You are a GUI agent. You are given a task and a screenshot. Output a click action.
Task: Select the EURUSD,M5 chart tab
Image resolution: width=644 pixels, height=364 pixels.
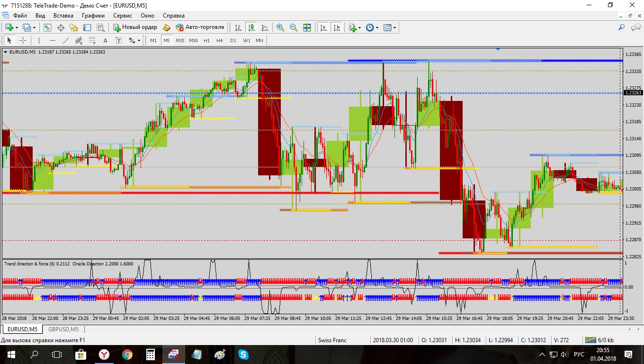(x=22, y=329)
